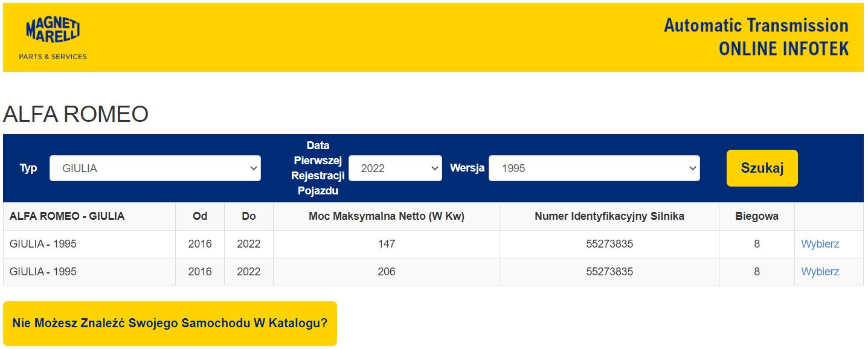
Task: Open the Wersja dropdown showing 1995
Action: (594, 168)
